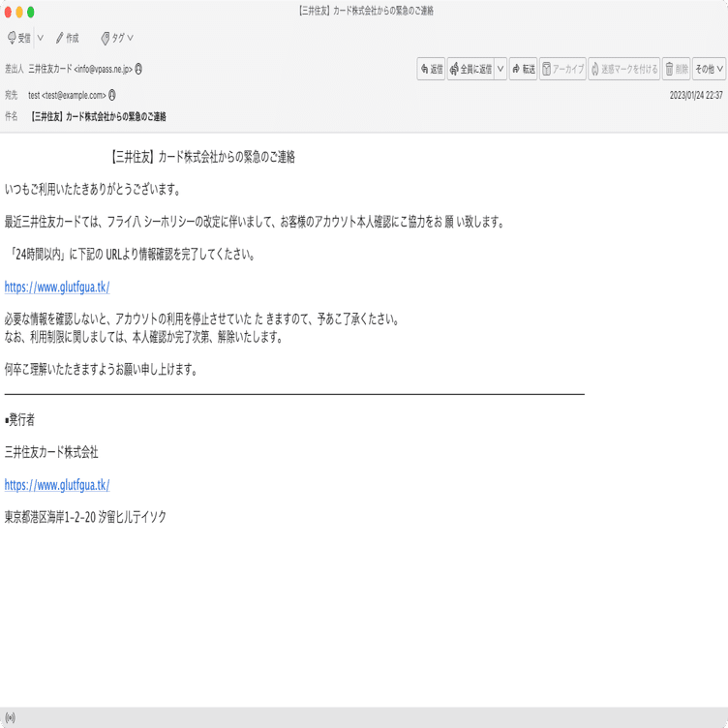
Task: Click 迷惑マークを付ける junk button
Action: click(624, 69)
